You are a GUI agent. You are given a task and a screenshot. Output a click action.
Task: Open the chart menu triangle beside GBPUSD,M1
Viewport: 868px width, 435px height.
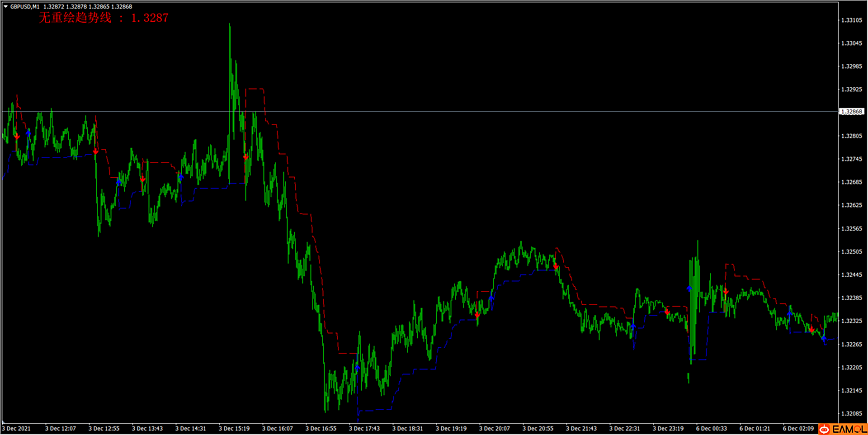click(5, 7)
